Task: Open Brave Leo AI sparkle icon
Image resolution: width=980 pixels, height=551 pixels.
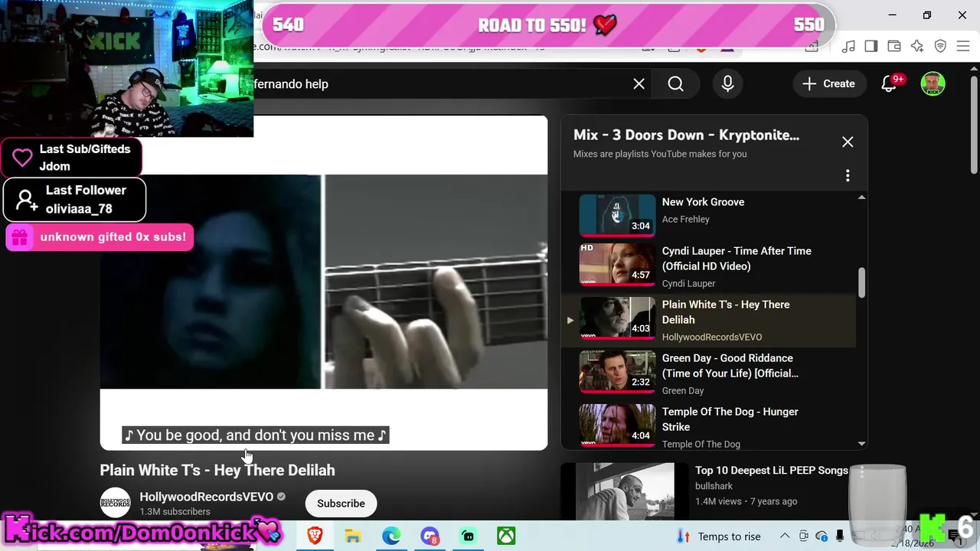Action: pyautogui.click(x=917, y=46)
